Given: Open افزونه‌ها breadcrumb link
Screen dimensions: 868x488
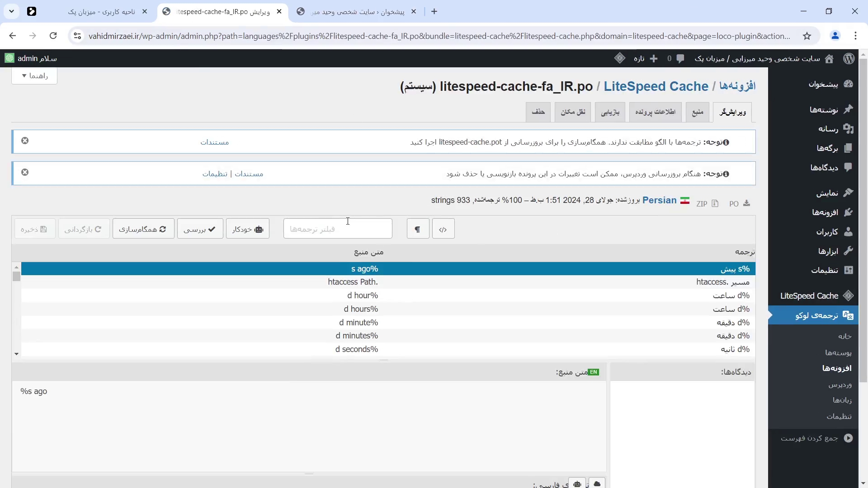Looking at the screenshot, I should pyautogui.click(x=737, y=86).
